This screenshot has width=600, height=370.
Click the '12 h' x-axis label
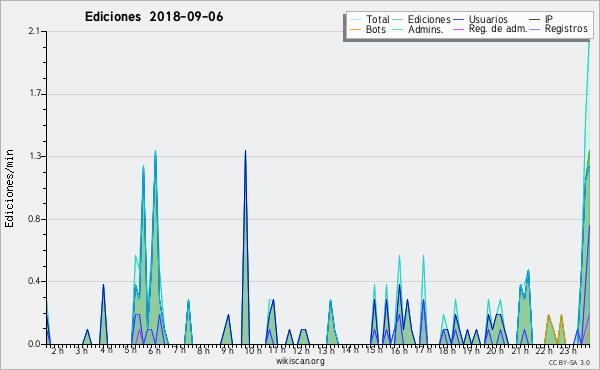click(301, 351)
